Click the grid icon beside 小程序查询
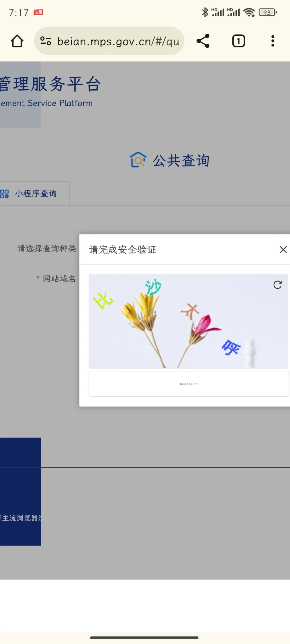 click(5, 194)
